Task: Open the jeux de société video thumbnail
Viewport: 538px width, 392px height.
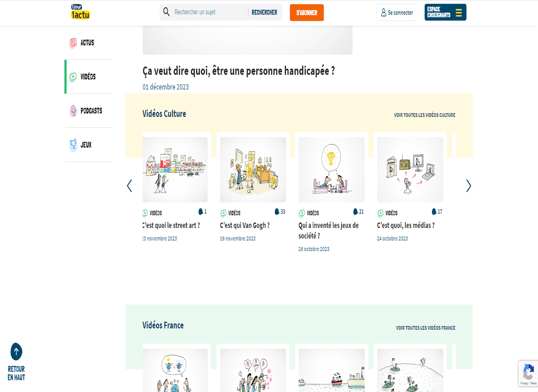Action: (332, 170)
